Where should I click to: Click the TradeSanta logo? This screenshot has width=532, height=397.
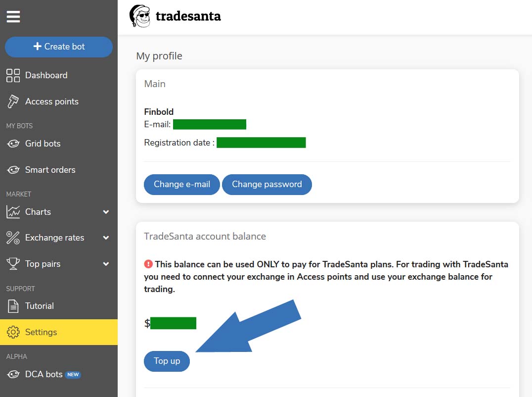(x=175, y=16)
